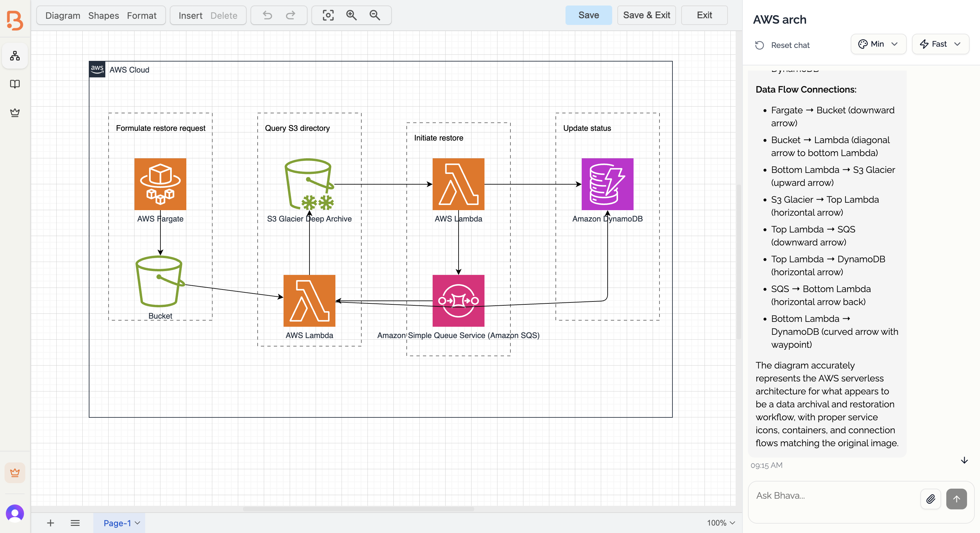Click 'Fargate → Bucket' chat bullet
The width and height of the screenshot is (980, 533).
click(x=833, y=117)
